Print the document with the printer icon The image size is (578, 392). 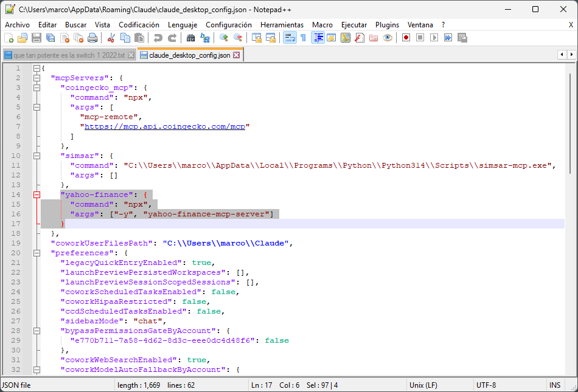[x=92, y=38]
